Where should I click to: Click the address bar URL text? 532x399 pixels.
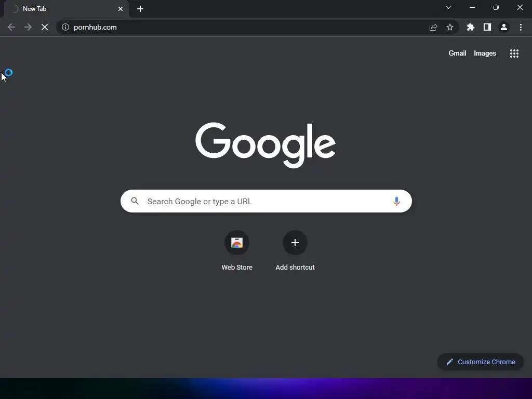[95, 27]
